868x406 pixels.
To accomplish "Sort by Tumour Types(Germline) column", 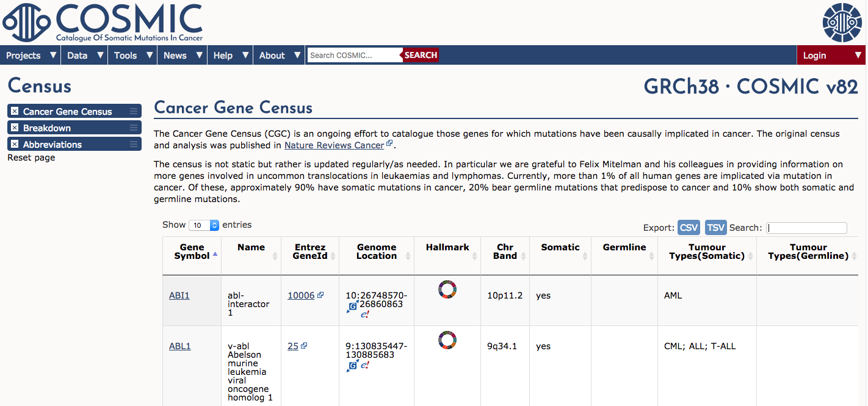I will click(807, 255).
